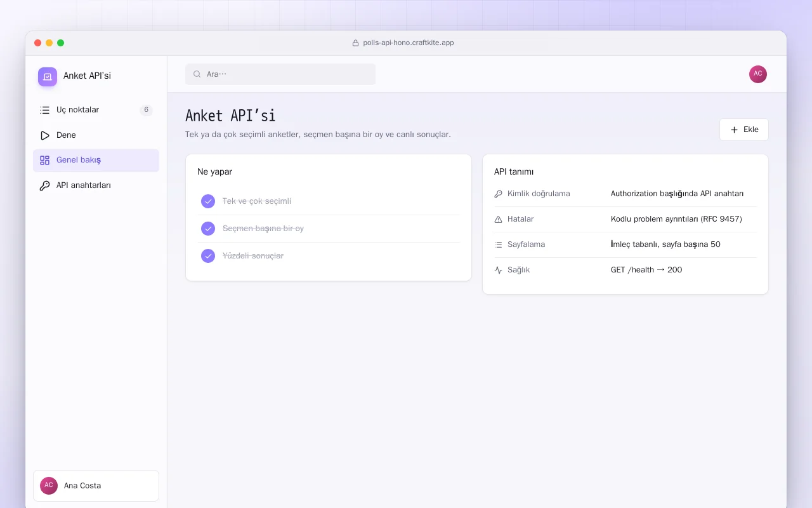The image size is (812, 508).
Task: Click the Ne yapar card title
Action: (x=214, y=172)
